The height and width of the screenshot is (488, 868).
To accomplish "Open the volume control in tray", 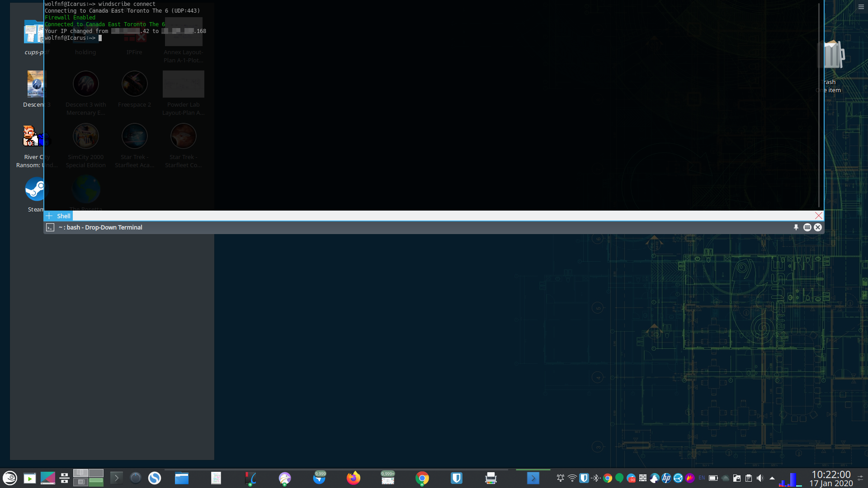I will click(x=760, y=478).
